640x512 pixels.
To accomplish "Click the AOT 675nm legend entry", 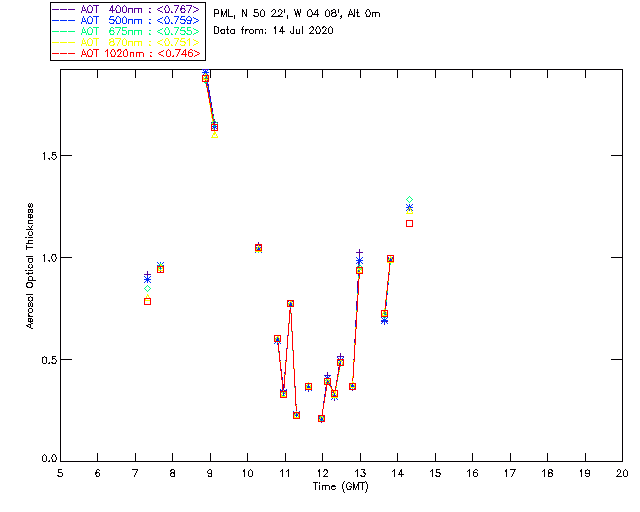I will tap(127, 31).
